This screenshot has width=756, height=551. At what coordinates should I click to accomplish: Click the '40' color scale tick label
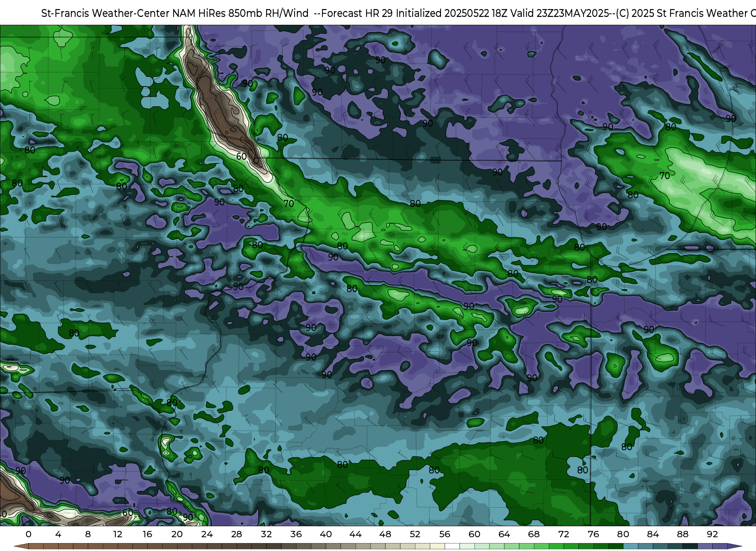pos(326,534)
